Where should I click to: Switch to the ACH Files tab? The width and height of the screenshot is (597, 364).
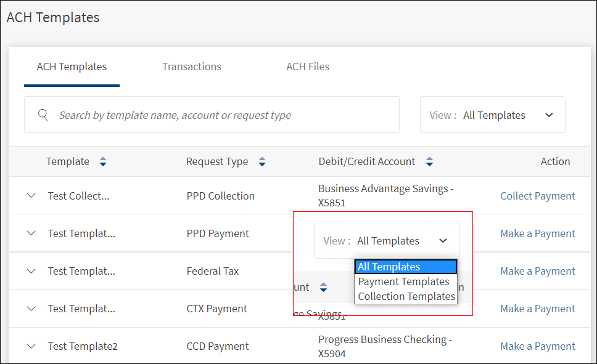pos(308,67)
